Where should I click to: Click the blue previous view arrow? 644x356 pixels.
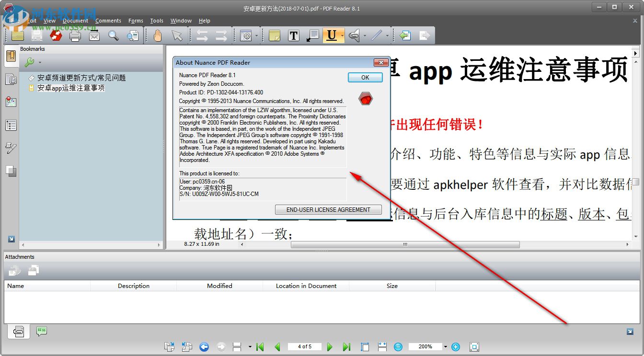(x=204, y=346)
